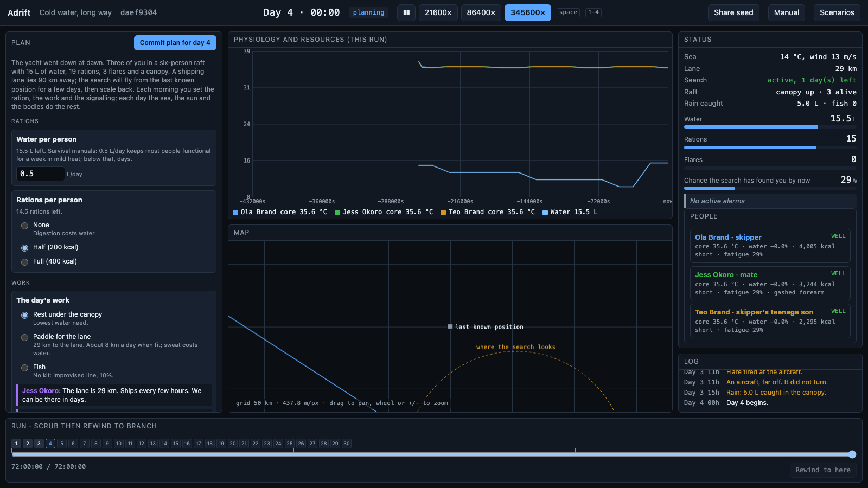Click the run scrubber slider handle
Viewport: 868px width, 488px height.
tap(852, 454)
